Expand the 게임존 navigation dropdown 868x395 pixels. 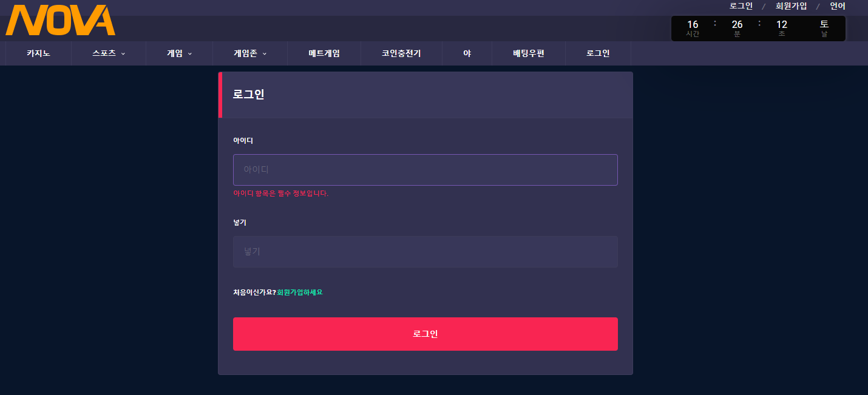tap(249, 53)
